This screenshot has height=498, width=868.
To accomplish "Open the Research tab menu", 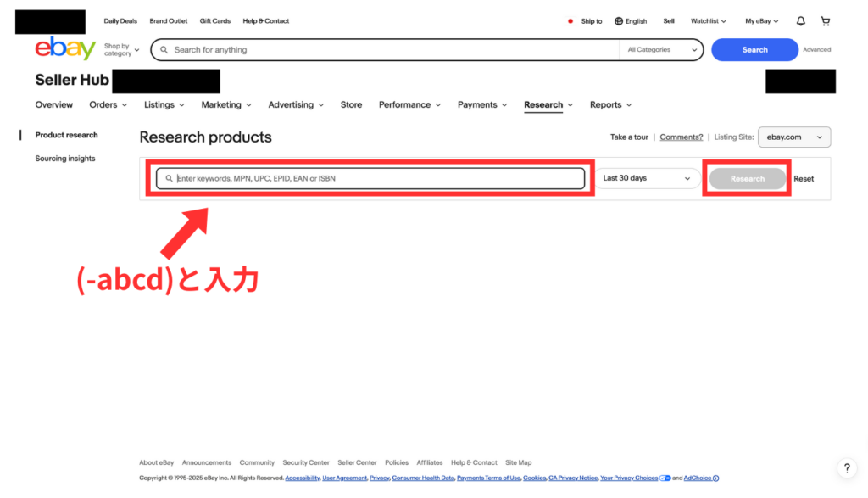I will [x=548, y=104].
